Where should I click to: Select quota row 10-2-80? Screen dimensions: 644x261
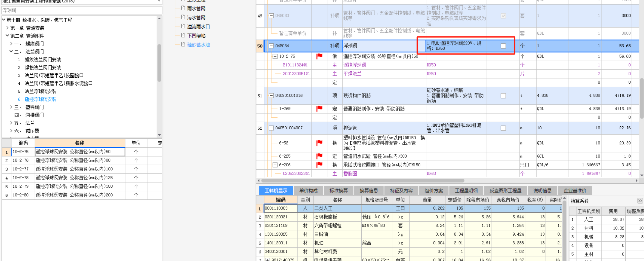point(82,195)
